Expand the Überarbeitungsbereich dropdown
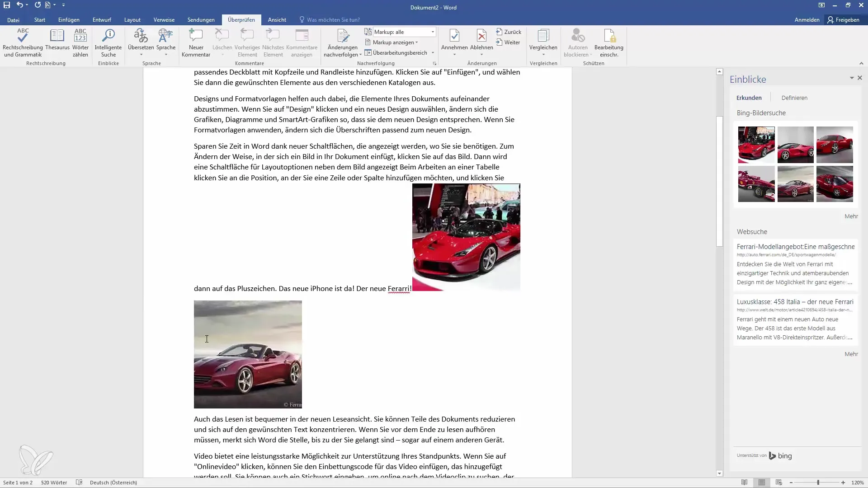The width and height of the screenshot is (868, 488). point(433,53)
